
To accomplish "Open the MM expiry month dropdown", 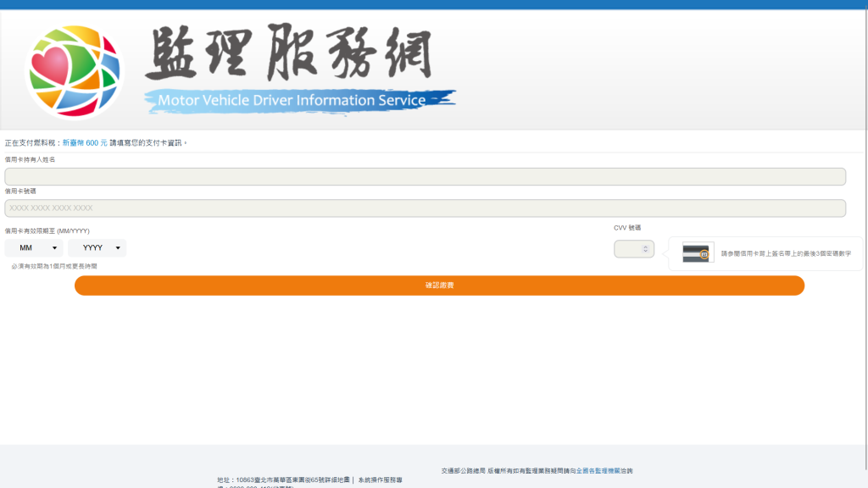I will (x=34, y=248).
